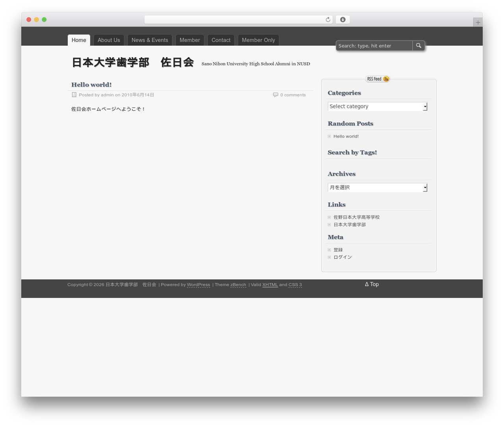This screenshot has height=427, width=504.
Task: Close the browser window with red button
Action: pos(29,20)
